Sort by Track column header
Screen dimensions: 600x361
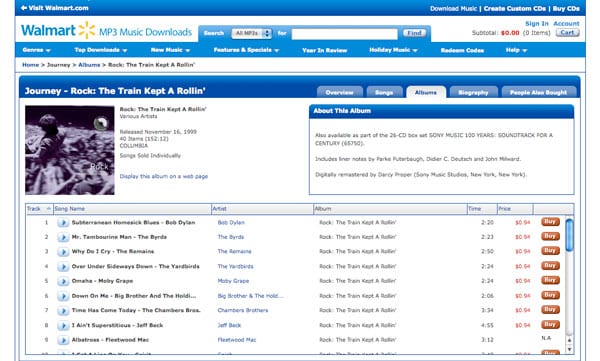(x=39, y=209)
